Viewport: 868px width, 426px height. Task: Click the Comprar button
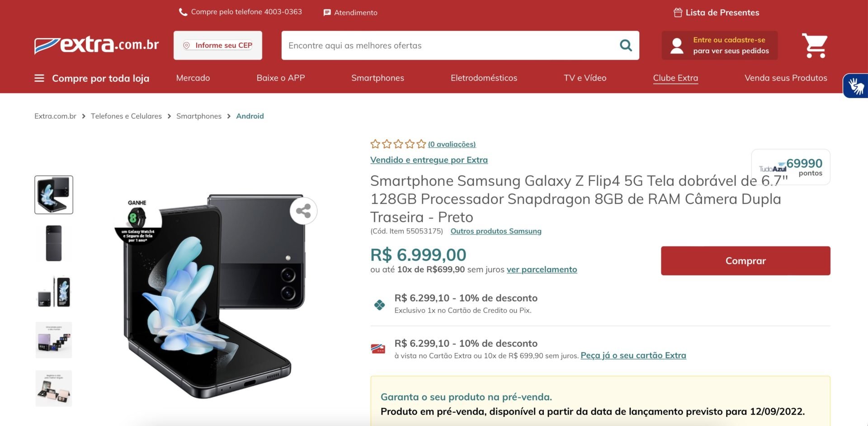coord(745,261)
